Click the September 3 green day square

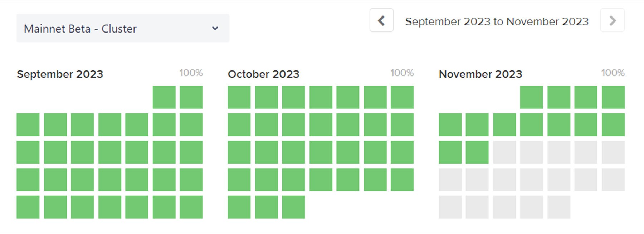coord(28,125)
